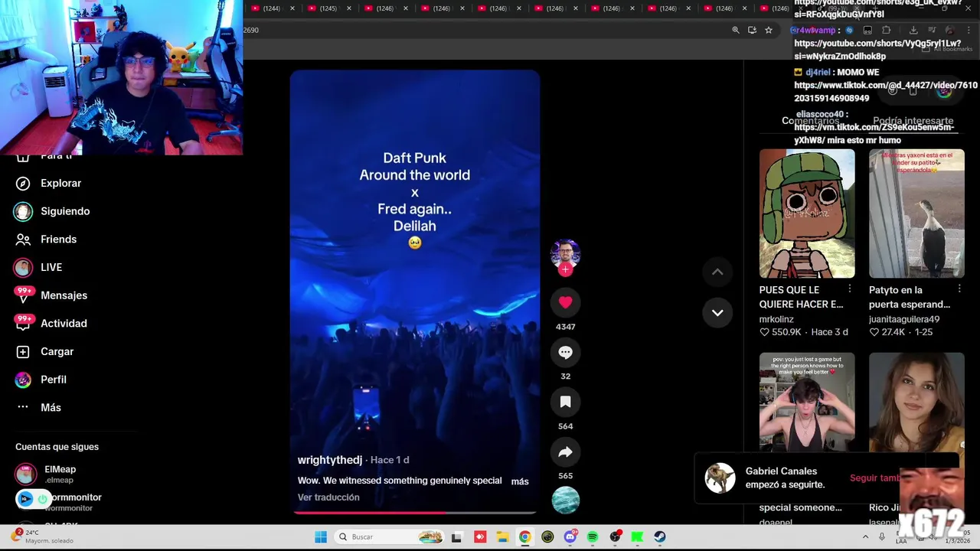Bookmark the page with the star icon
Viewport: 980px width, 551px height.
(769, 30)
